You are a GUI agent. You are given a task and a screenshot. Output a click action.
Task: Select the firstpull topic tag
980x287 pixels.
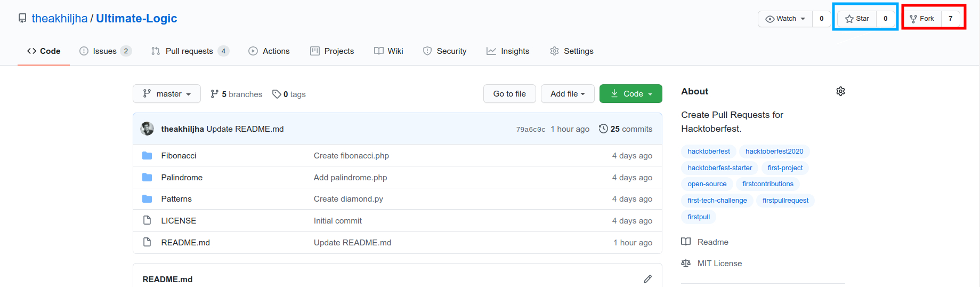pyautogui.click(x=699, y=217)
